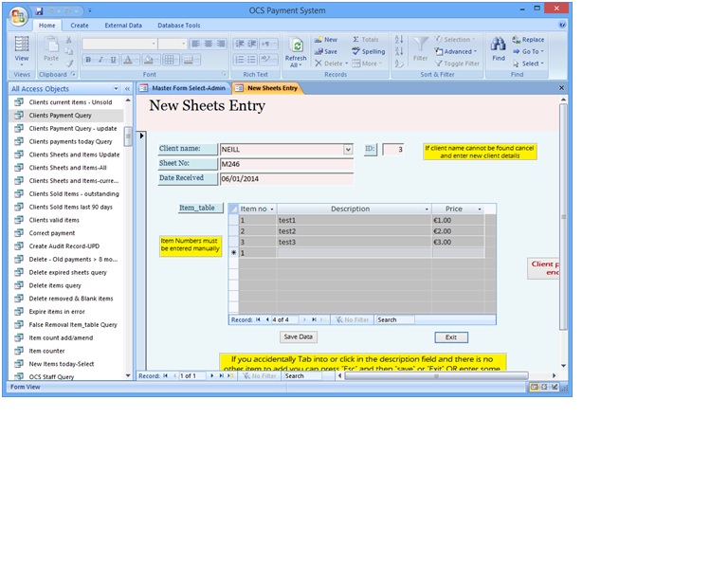Go to first record in subform navigator
Screen dimensions: 728x582
258,319
